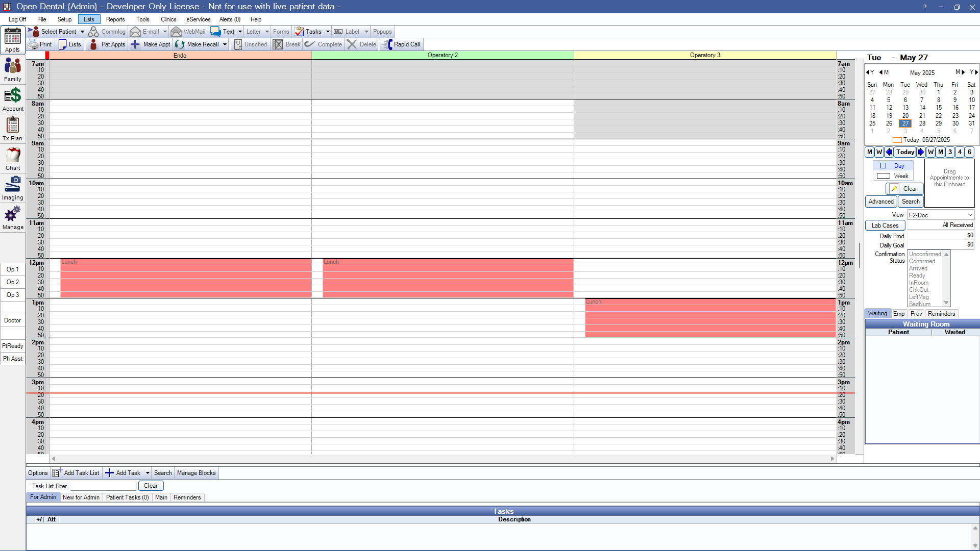Image resolution: width=980 pixels, height=551 pixels.
Task: Click the Task List Filter input field
Action: [x=103, y=486]
